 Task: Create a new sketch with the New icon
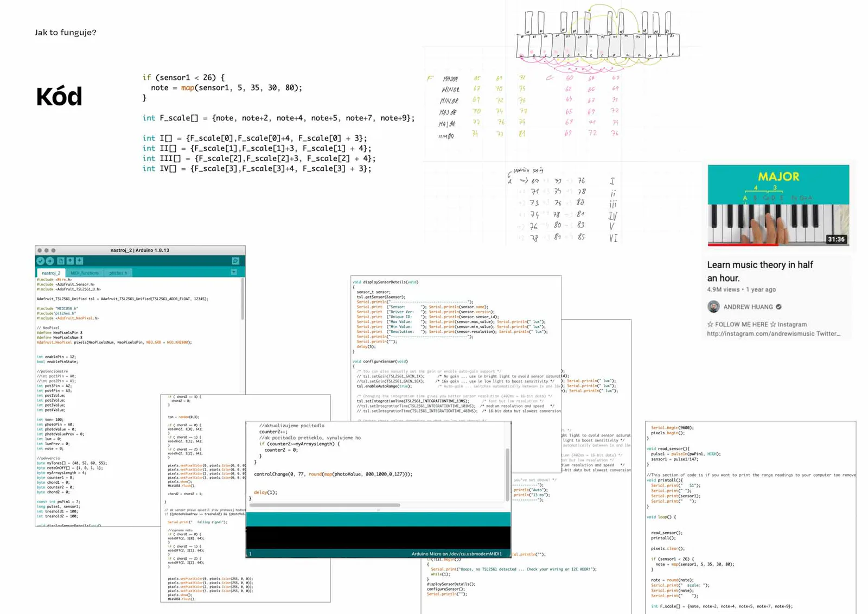(x=61, y=261)
